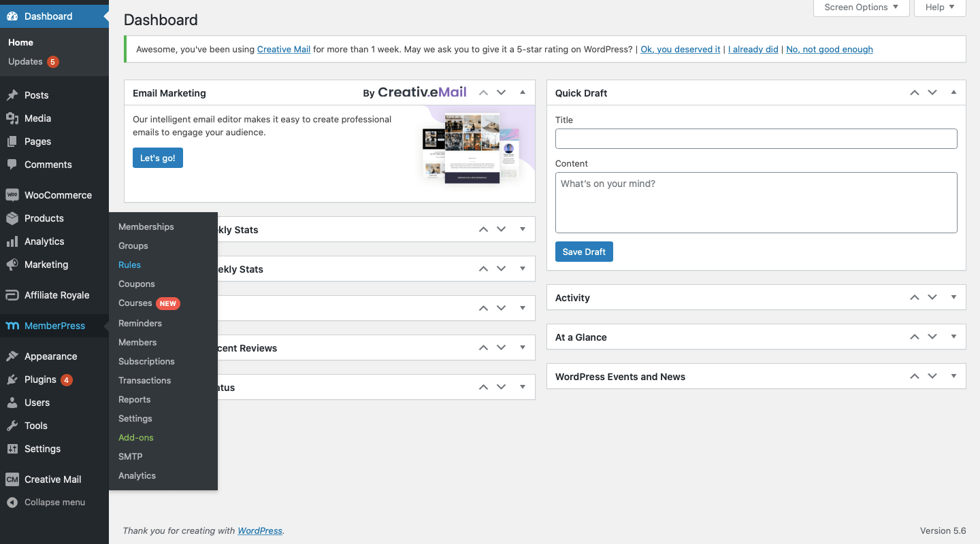980x544 pixels.
Task: Toggle the Quick Draft panel triangle
Action: coord(953,92)
